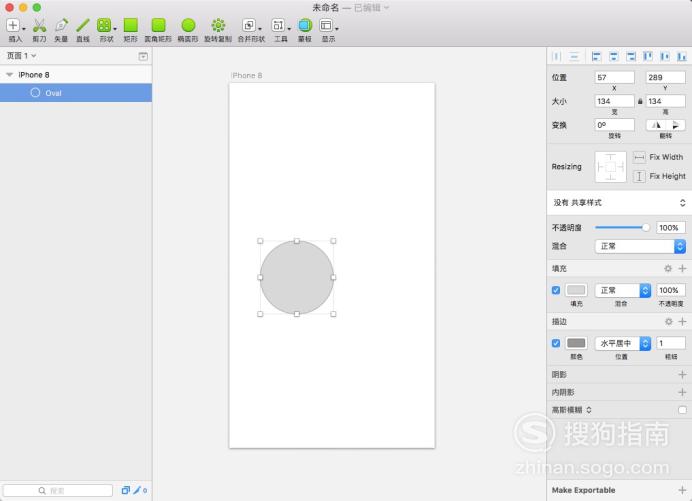
Task: Open the fill settings gear
Action: [x=668, y=268]
